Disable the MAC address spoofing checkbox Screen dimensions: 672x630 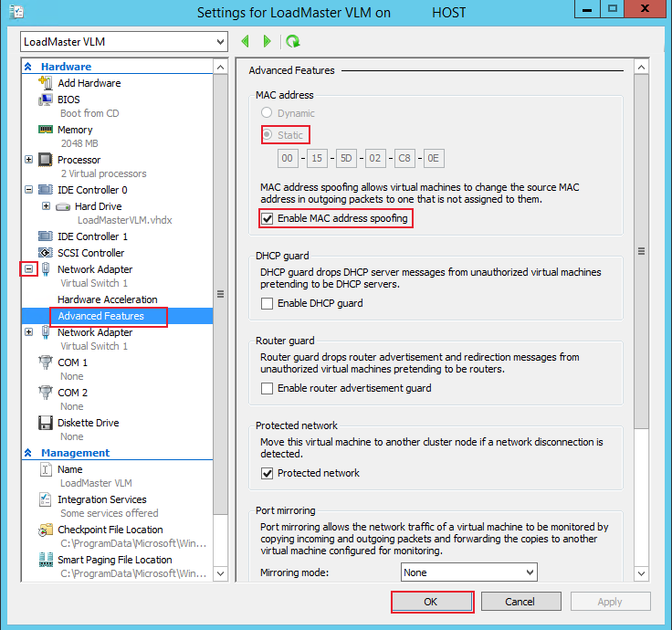tap(268, 219)
